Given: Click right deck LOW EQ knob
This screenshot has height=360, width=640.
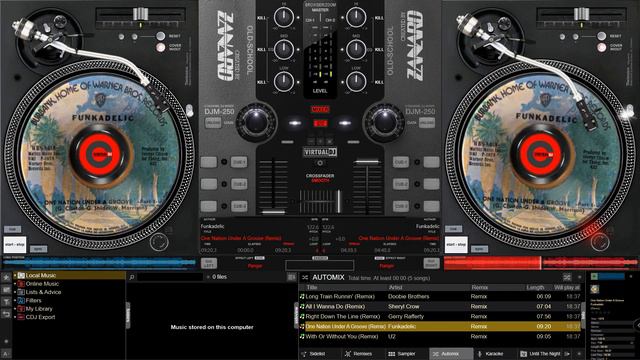Looking at the screenshot, I should [356, 81].
